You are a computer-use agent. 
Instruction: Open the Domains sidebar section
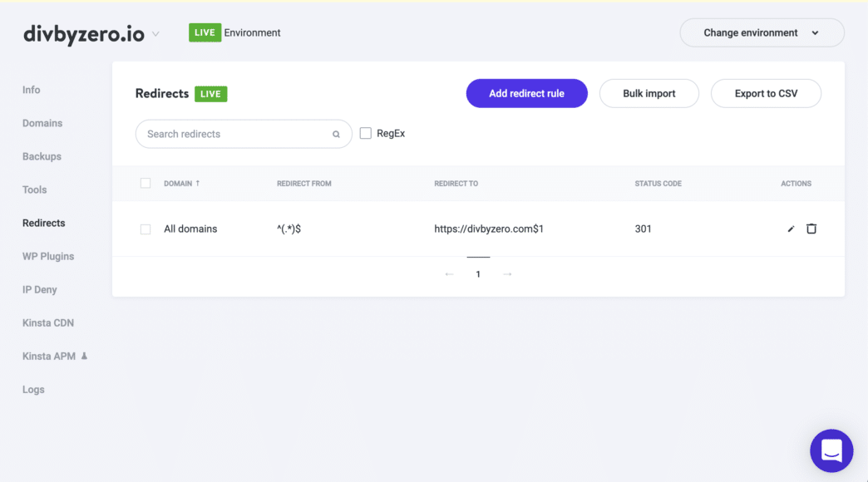pyautogui.click(x=42, y=123)
